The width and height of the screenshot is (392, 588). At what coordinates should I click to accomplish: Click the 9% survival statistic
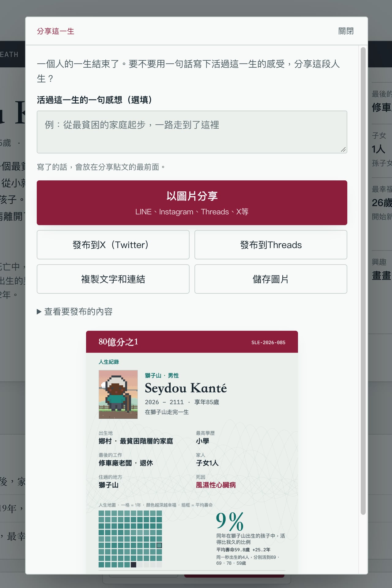(230, 521)
